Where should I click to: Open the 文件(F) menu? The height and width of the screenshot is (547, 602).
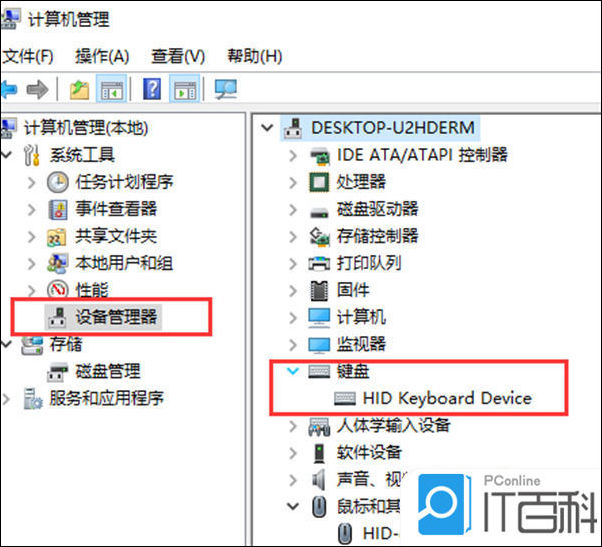tap(28, 56)
